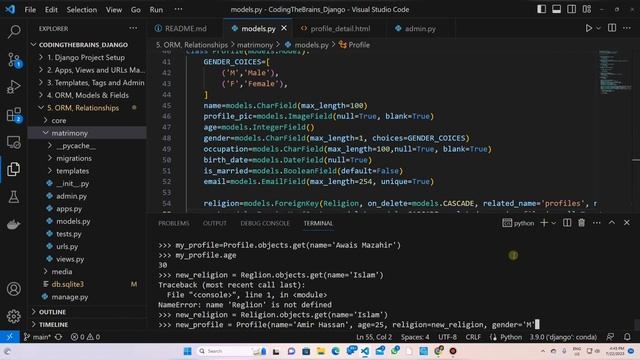Screen dimensions: 640x360
Task: Open the Explorer files view icon
Action: point(14,169)
